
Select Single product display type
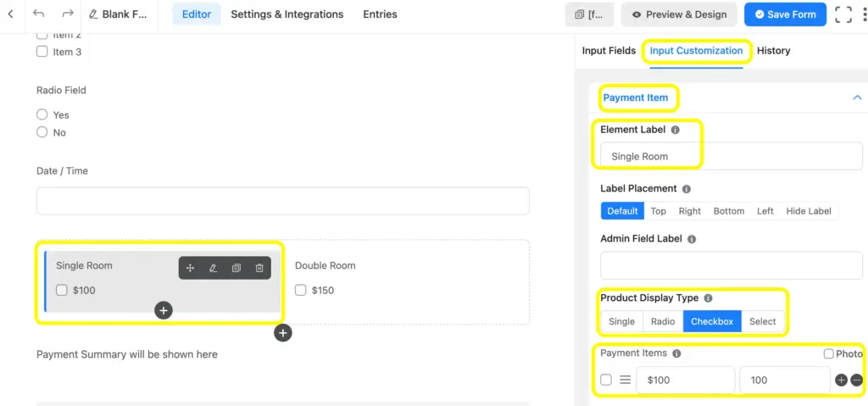click(x=621, y=321)
